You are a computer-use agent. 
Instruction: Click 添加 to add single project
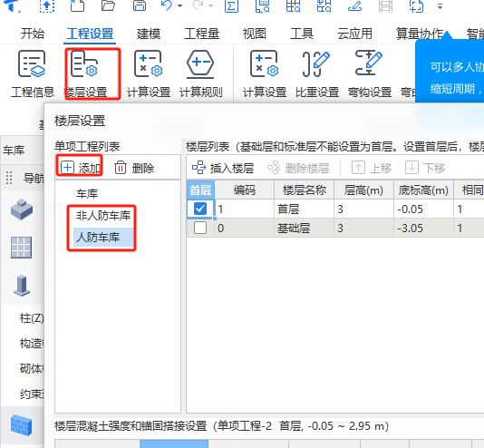[81, 169]
